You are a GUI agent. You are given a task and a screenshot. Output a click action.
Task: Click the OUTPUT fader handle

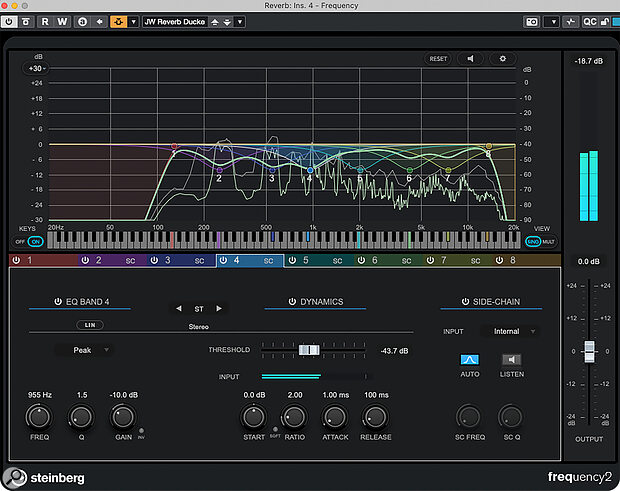pos(589,351)
